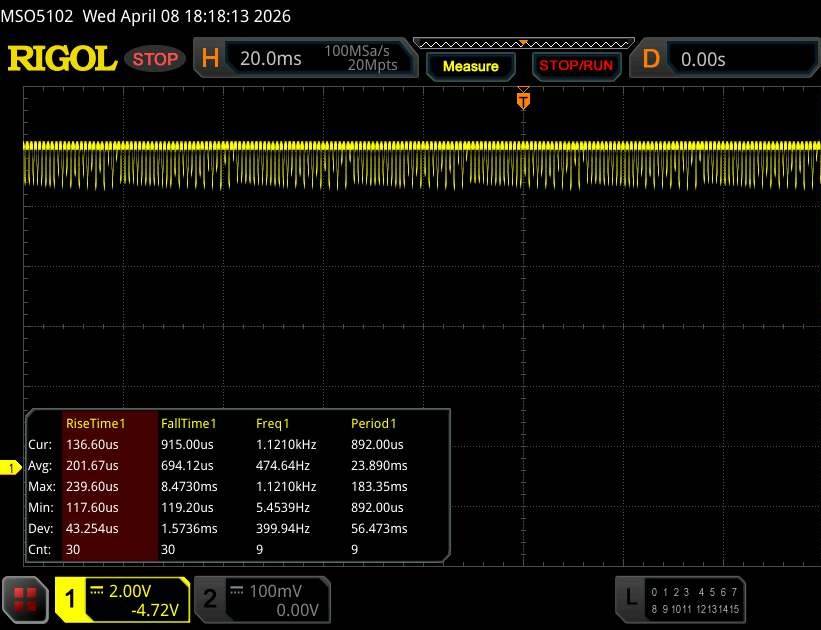Open horizontal settings via the H icon

point(210,59)
